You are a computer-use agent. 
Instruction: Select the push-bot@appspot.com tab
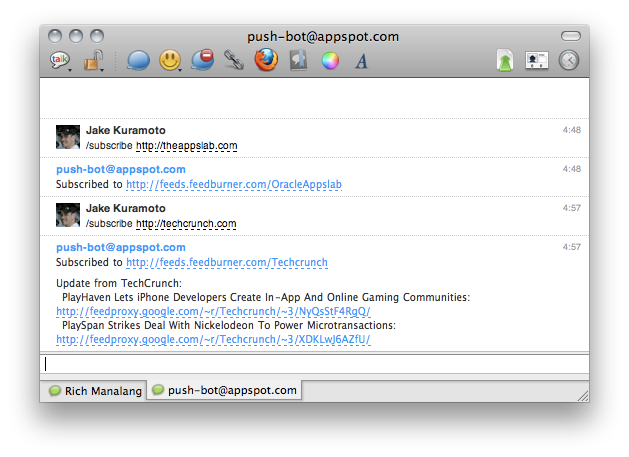pyautogui.click(x=225, y=390)
